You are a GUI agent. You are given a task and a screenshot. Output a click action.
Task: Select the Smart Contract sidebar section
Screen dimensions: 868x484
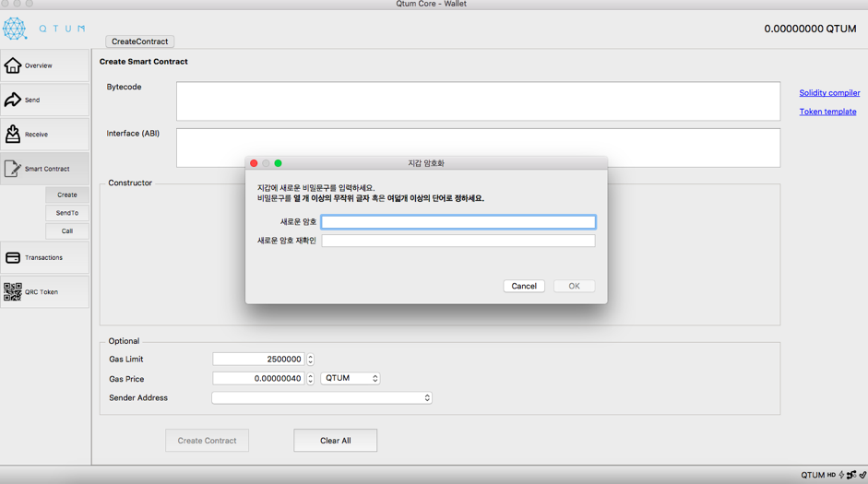tap(44, 168)
